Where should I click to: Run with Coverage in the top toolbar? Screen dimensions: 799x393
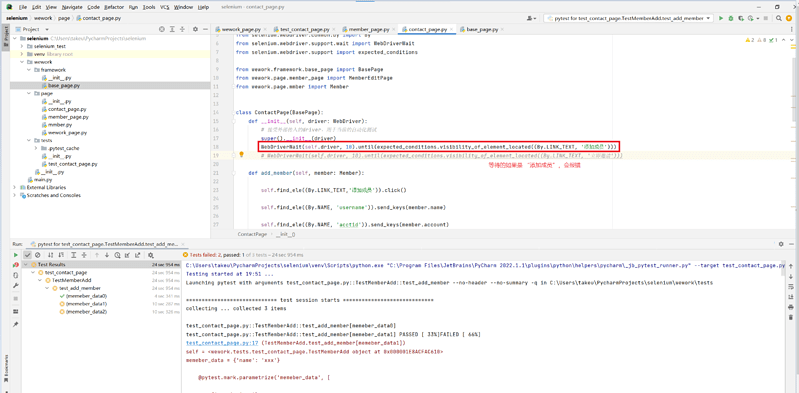coord(741,18)
